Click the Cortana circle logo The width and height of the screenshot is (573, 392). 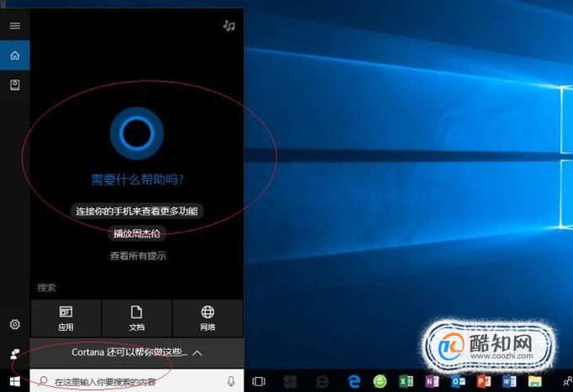137,133
